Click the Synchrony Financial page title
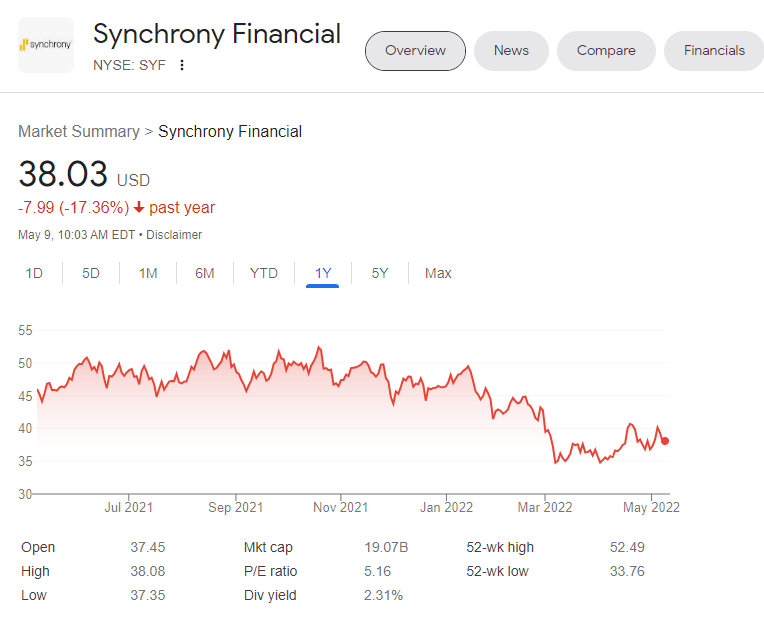The width and height of the screenshot is (764, 621). [217, 34]
